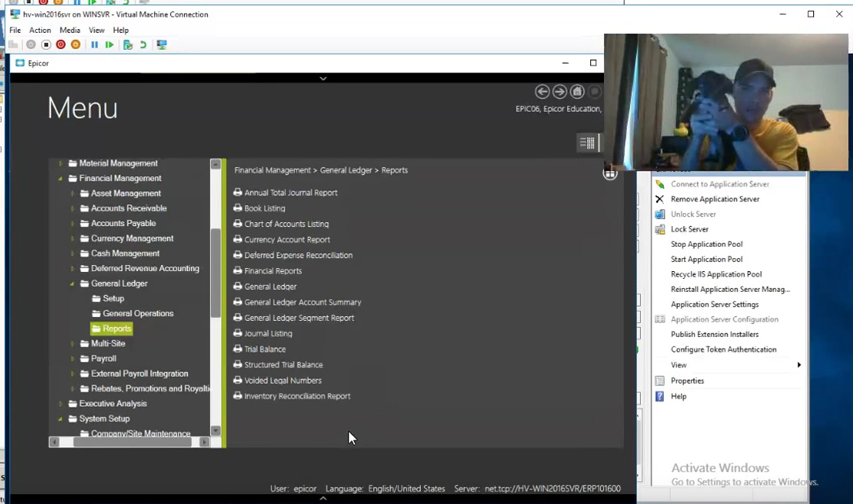This screenshot has height=504, width=853.
Task: Click printer icon beside Chart of Accounts Listing
Action: (x=238, y=224)
